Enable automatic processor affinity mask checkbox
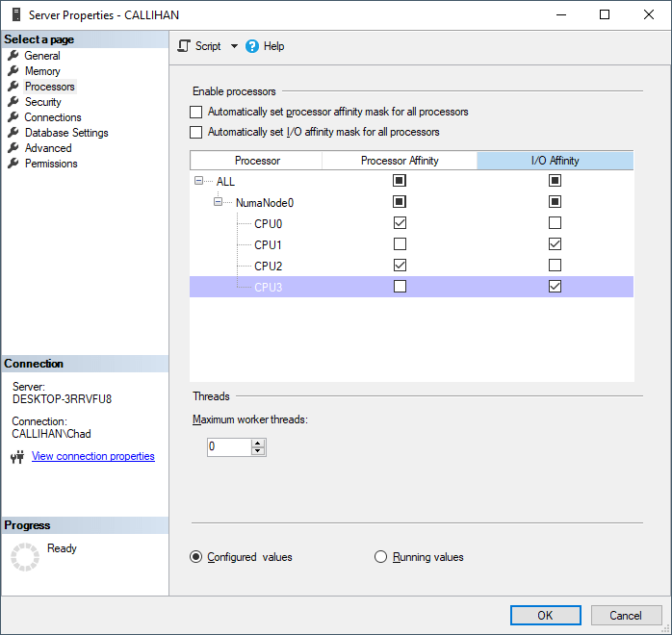This screenshot has width=672, height=635. [196, 113]
